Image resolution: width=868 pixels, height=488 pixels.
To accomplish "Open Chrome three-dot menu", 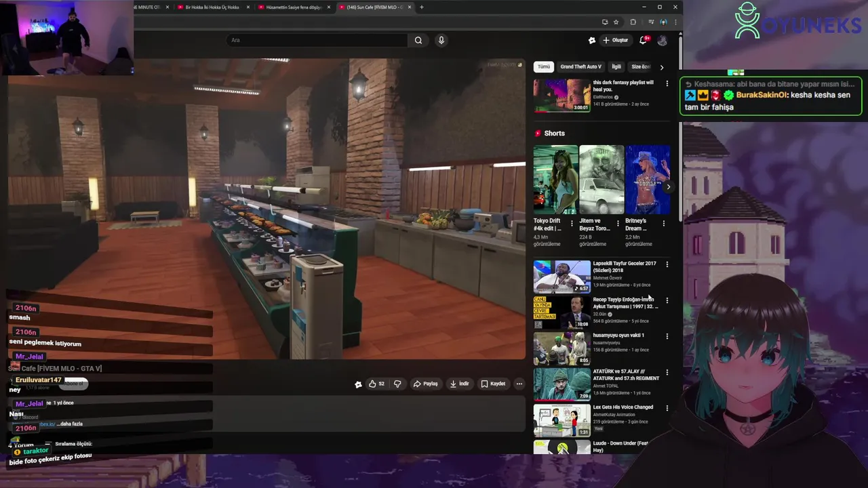I will click(x=675, y=22).
